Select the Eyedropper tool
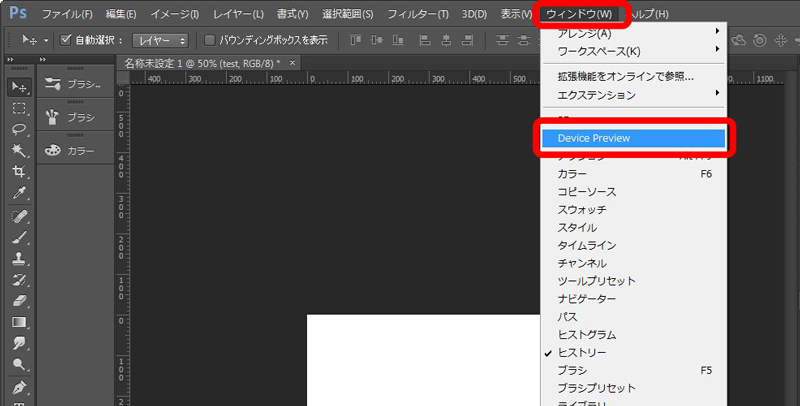Viewport: 800px width, 406px height. [19, 193]
